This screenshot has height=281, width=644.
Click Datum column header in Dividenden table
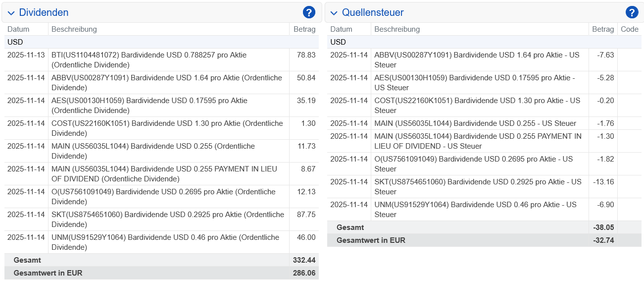18,29
